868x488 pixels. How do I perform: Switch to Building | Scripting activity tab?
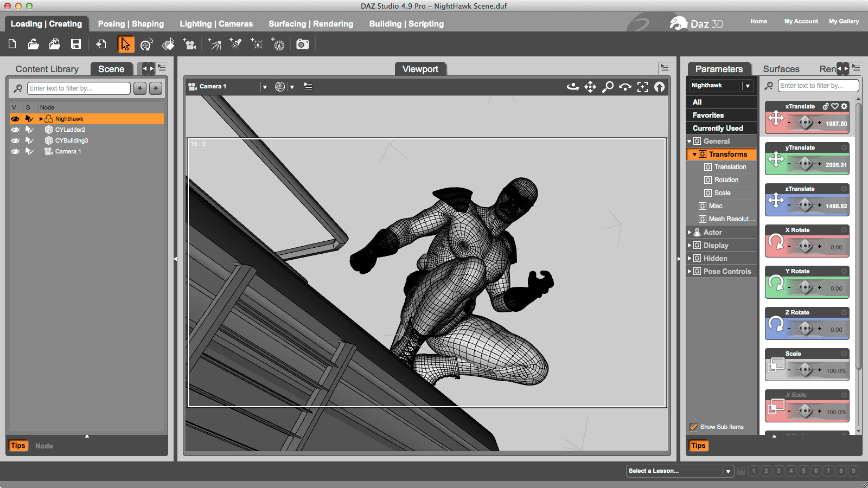point(406,24)
